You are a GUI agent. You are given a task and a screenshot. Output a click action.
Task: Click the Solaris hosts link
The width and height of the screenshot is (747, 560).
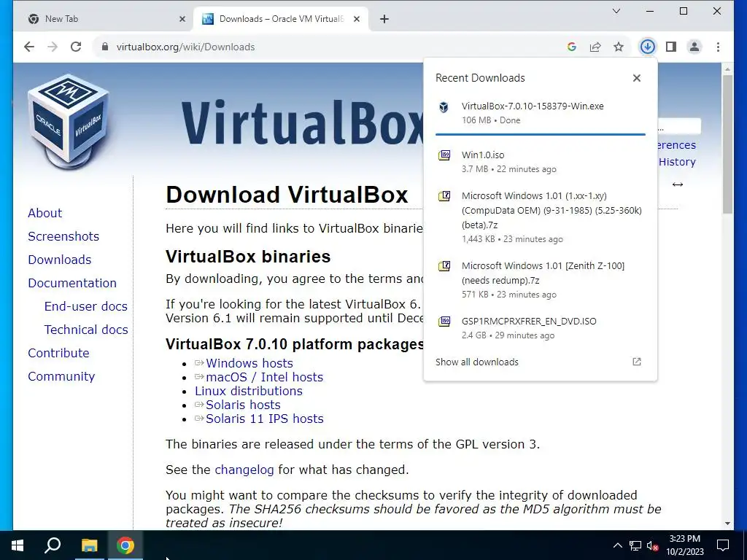point(243,405)
